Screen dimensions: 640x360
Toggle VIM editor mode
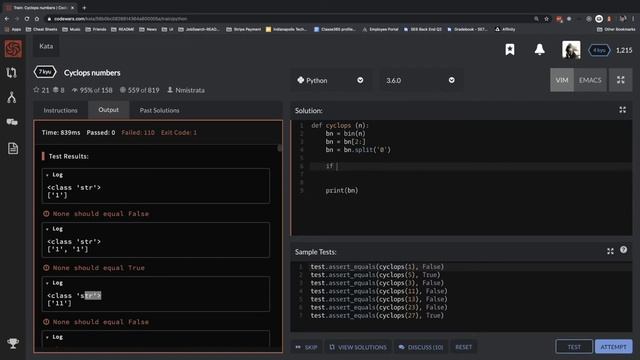point(562,80)
